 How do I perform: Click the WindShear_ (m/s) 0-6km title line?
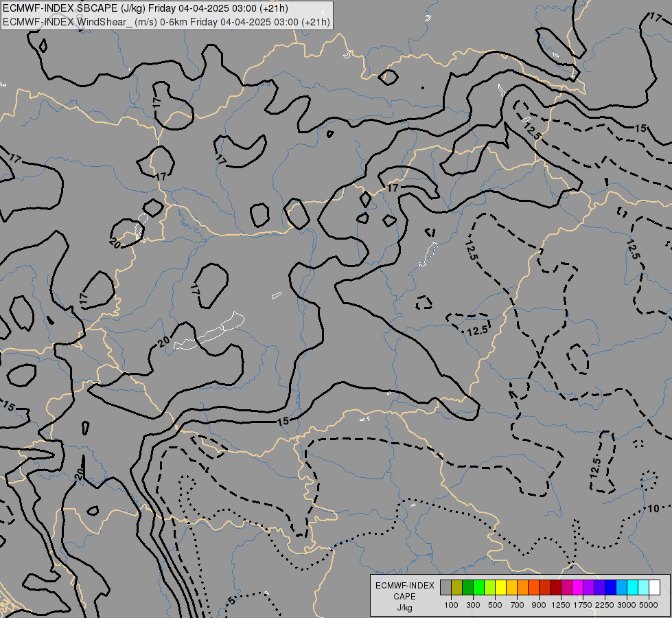[166, 22]
